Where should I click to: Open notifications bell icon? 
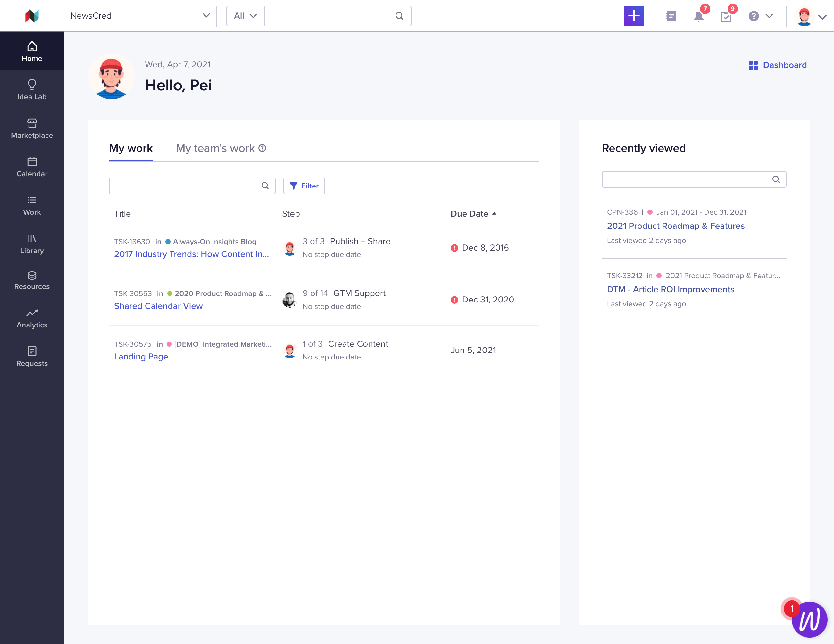pos(698,16)
